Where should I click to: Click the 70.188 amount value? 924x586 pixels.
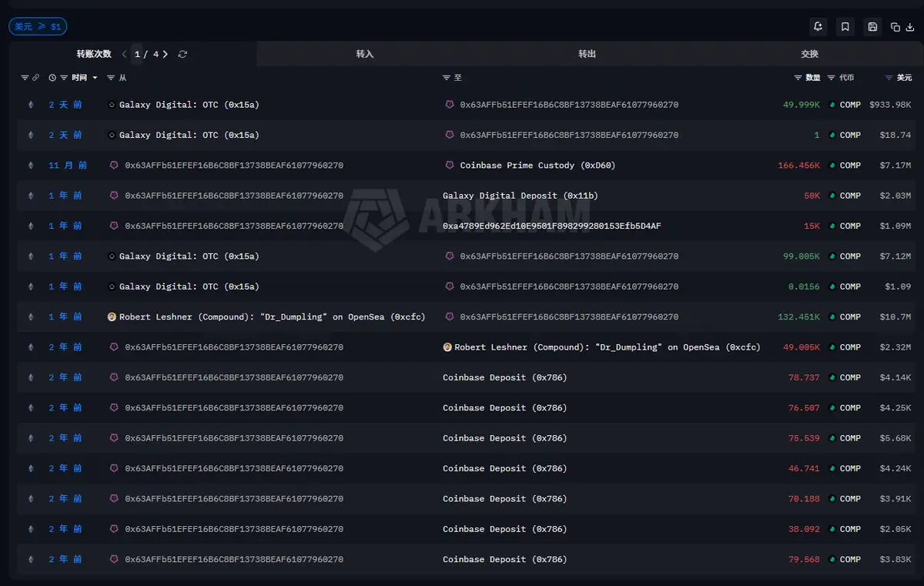click(x=804, y=499)
